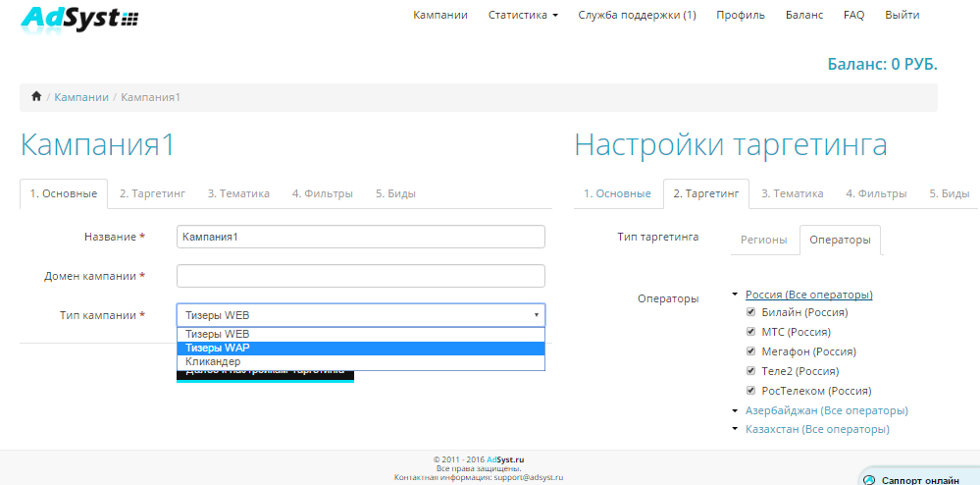The height and width of the screenshot is (485, 980).
Task: Switch to left 3. Тематика tab
Action: (238, 193)
